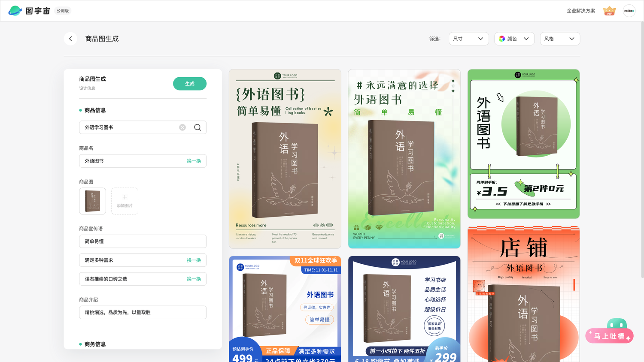
Task: Click the plus icon to add image
Action: [125, 197]
